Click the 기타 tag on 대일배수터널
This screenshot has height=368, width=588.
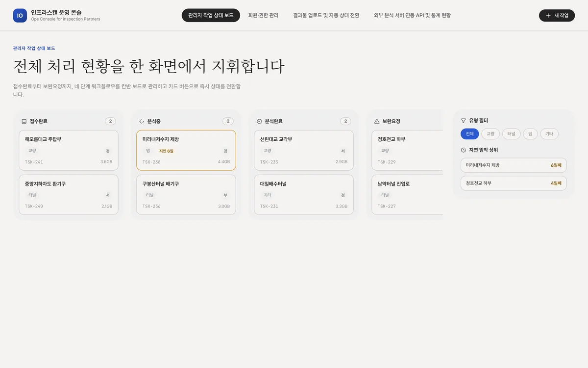268,195
